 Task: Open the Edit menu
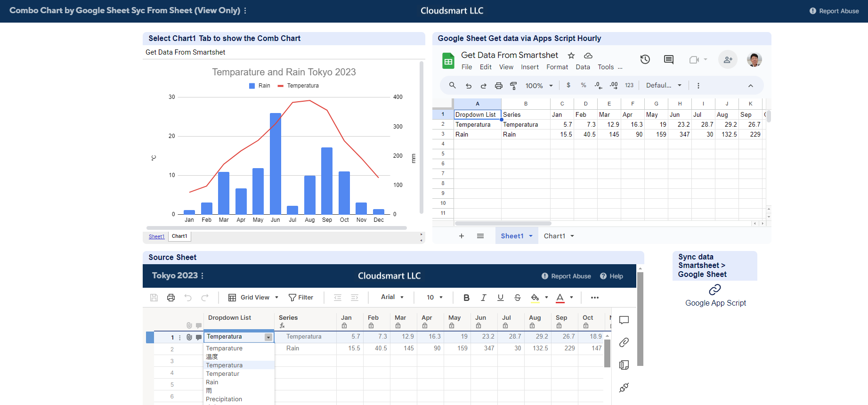(486, 67)
